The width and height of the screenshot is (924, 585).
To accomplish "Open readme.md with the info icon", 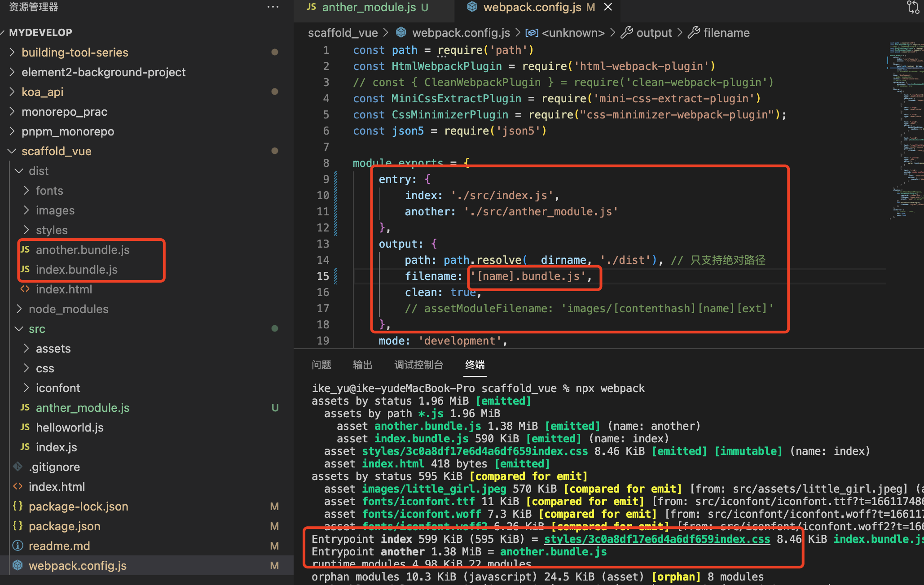I will [x=59, y=546].
